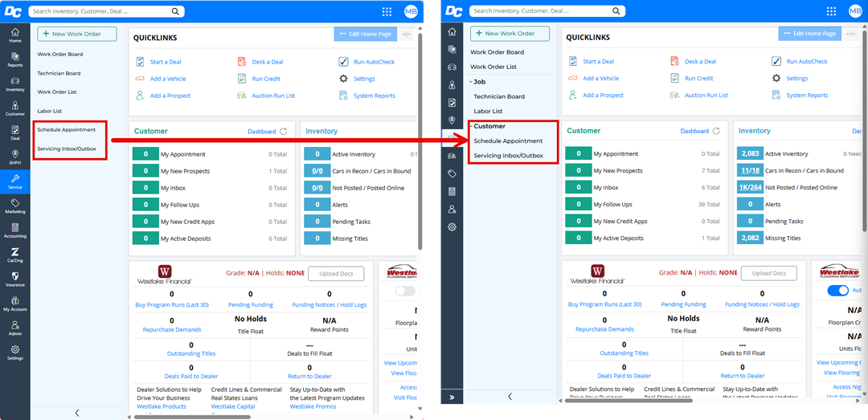
Task: Click the 11/18 Cars in Recon count
Action: click(x=750, y=170)
